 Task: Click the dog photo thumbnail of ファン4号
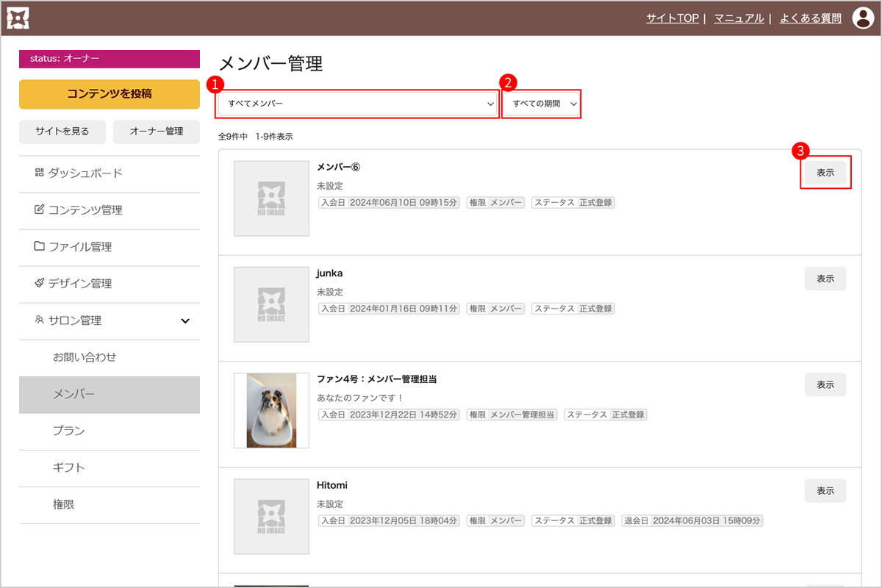pyautogui.click(x=271, y=410)
